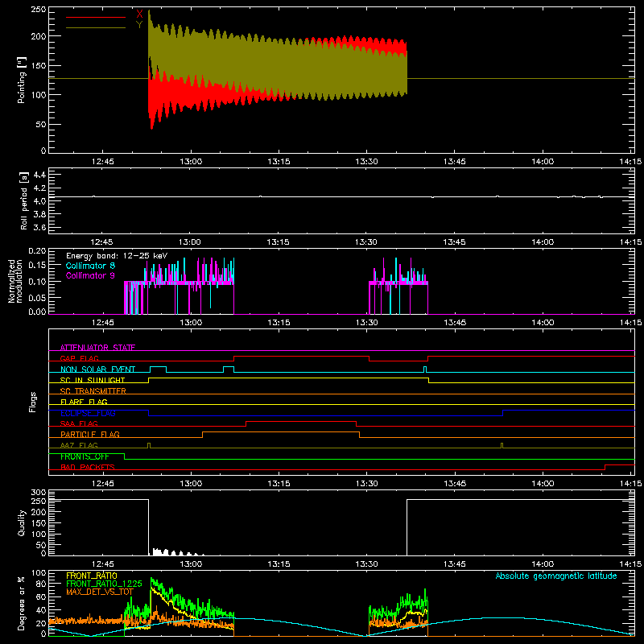The width and height of the screenshot is (644, 644).
Task: Select the SAA_FLAG label
Action: pos(79,423)
